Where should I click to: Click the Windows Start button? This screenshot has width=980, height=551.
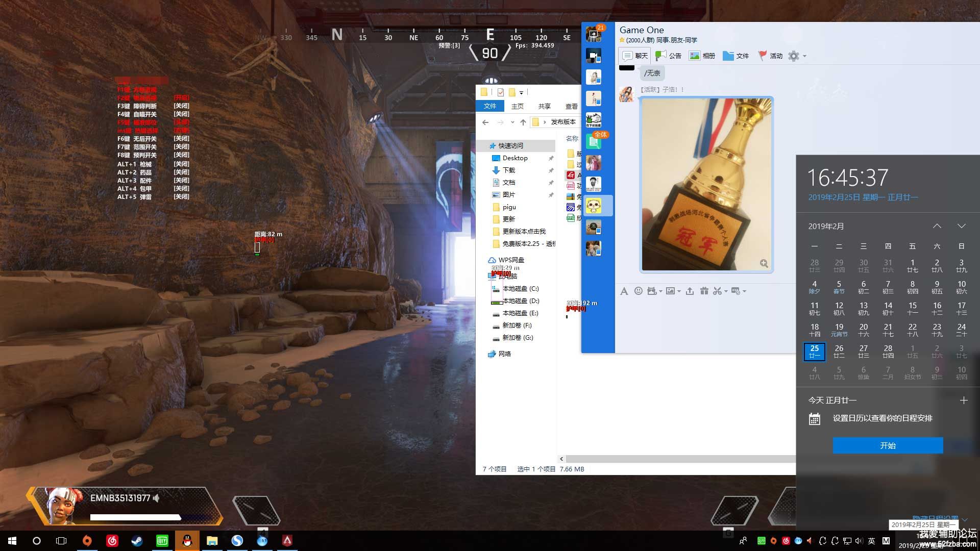click(12, 541)
